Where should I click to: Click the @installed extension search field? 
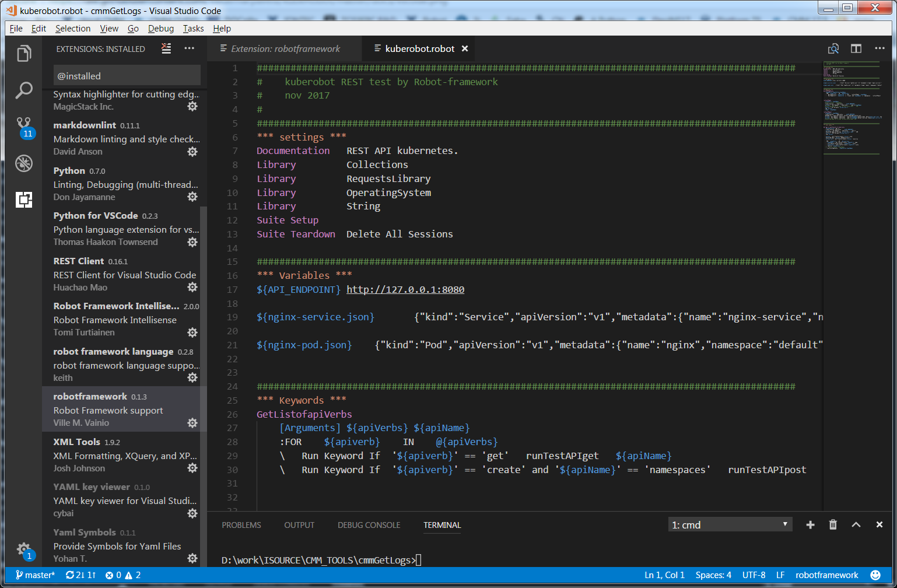click(x=127, y=76)
